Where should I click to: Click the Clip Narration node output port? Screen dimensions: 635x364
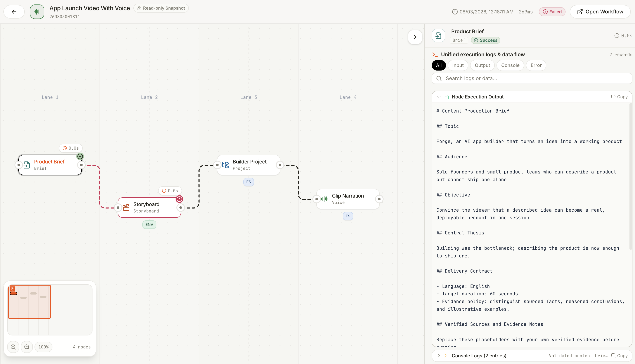379,199
